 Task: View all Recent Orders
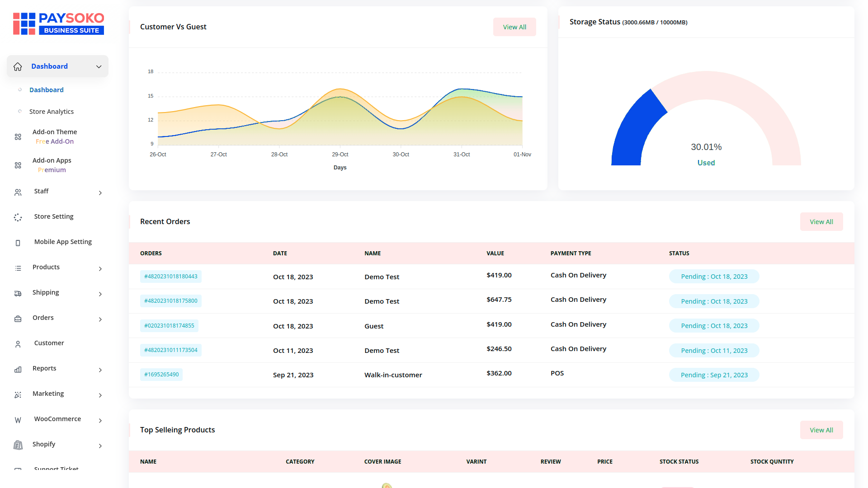coord(821,222)
